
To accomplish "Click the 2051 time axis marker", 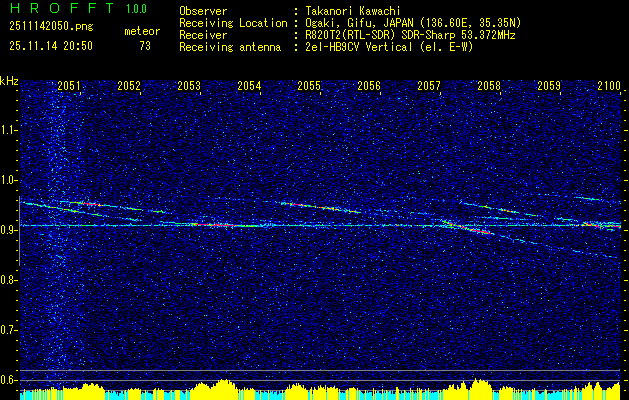I will (69, 86).
